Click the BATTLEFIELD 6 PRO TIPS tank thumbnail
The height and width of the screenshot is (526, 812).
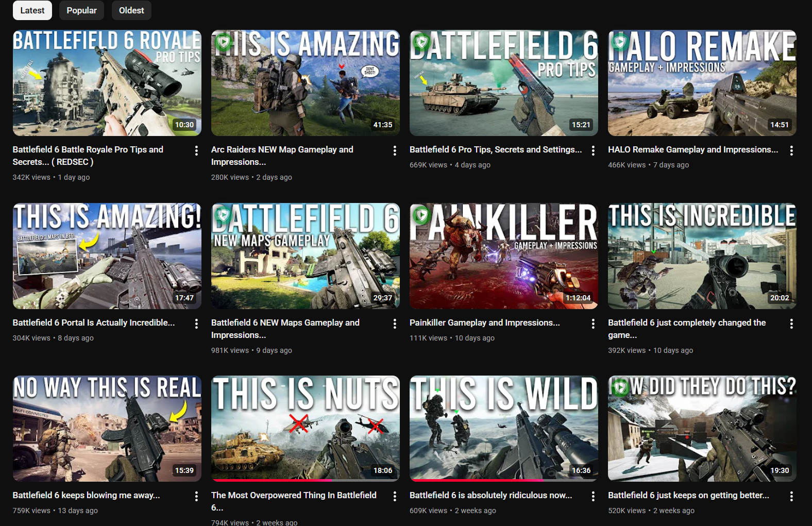coord(504,83)
